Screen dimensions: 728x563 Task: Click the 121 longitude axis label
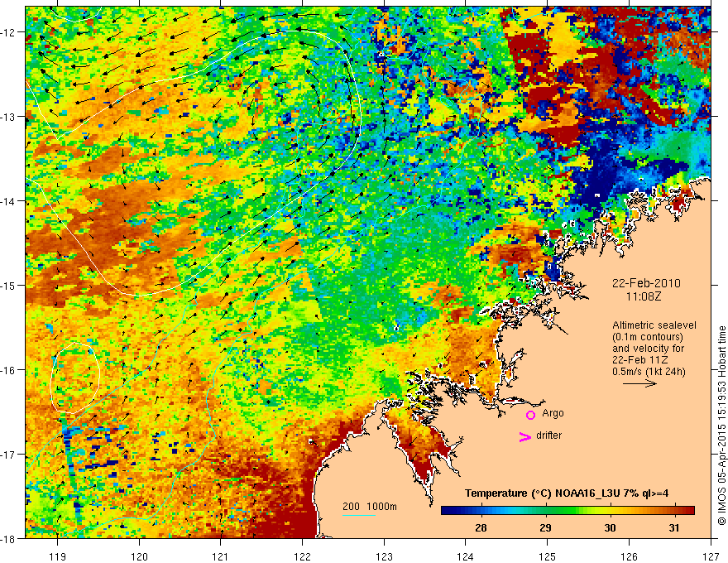221,556
